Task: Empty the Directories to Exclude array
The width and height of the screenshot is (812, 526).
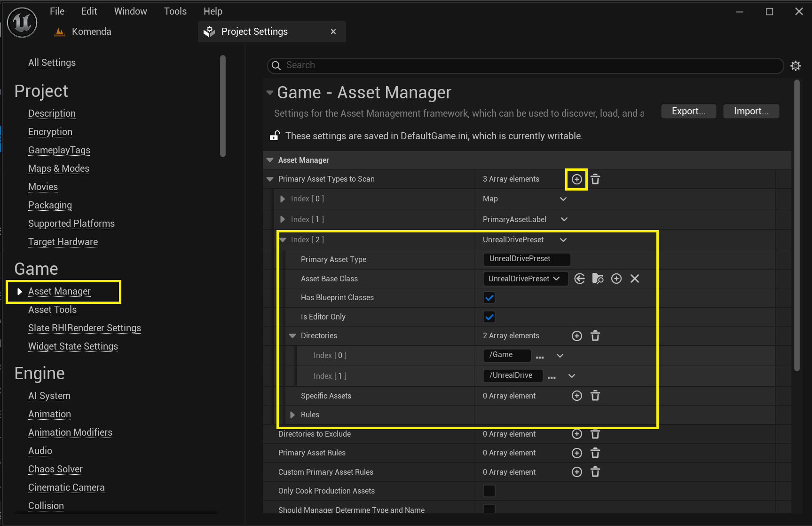Action: click(x=595, y=434)
